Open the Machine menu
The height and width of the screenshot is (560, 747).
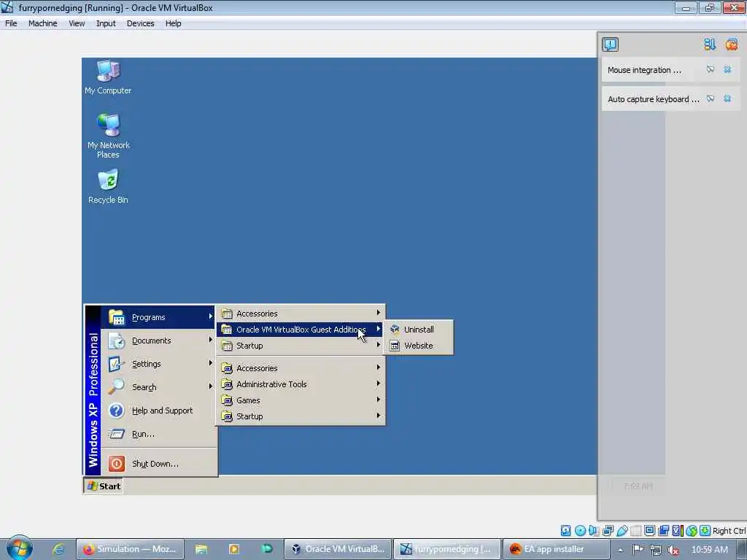(x=42, y=23)
